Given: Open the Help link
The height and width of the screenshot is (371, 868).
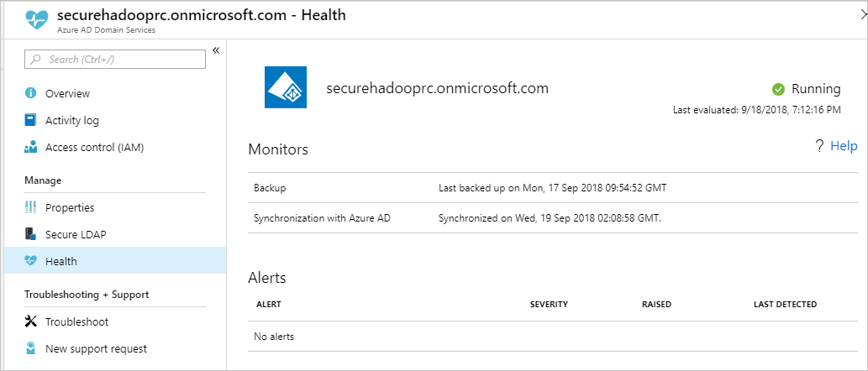Looking at the screenshot, I should coord(843,146).
